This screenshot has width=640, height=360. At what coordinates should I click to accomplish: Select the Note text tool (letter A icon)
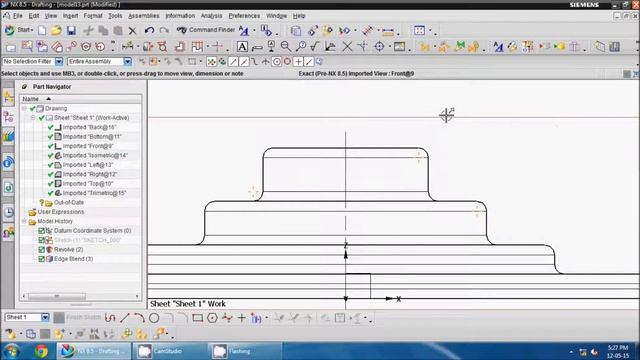tap(242, 47)
